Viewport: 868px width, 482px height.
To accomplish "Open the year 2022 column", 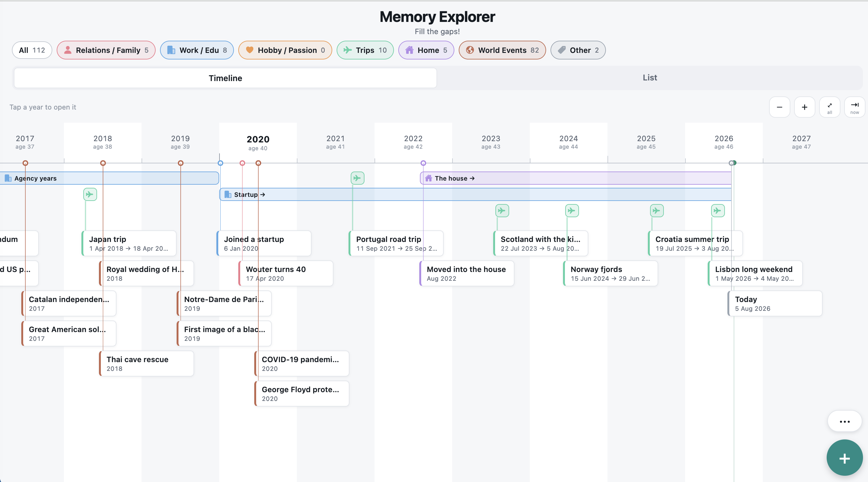I will point(413,142).
